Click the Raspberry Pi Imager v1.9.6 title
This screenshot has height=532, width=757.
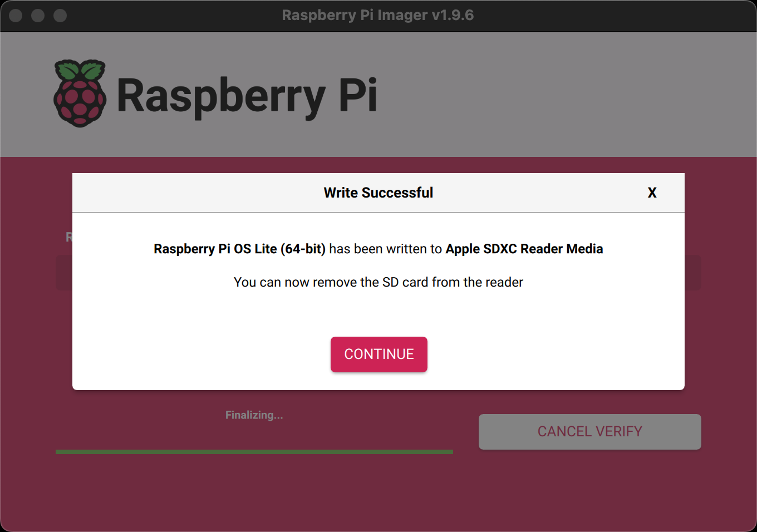click(378, 15)
